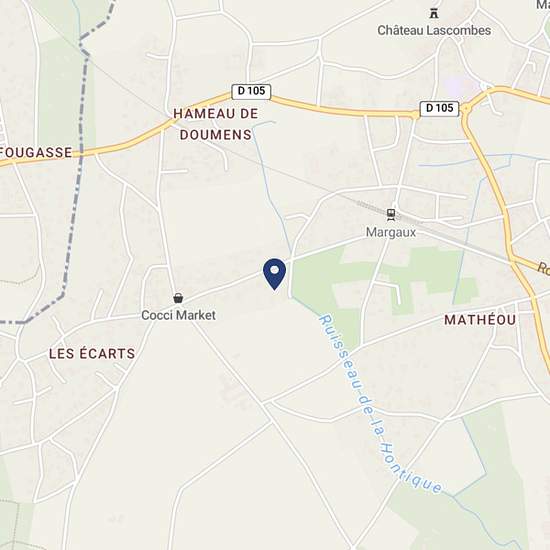Viewport: 550px width, 550px height.
Task: Click the green park area east of the pin
Action: (x=316, y=277)
